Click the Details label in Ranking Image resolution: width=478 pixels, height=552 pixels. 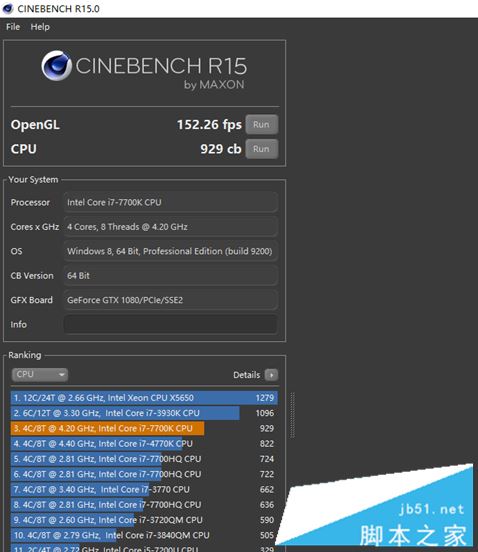click(246, 375)
